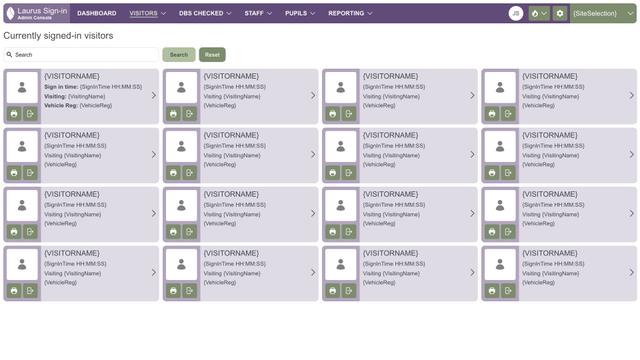Expand the Staff dropdown chevron
Image resolution: width=640 pixels, height=360 pixels.
[269, 13]
